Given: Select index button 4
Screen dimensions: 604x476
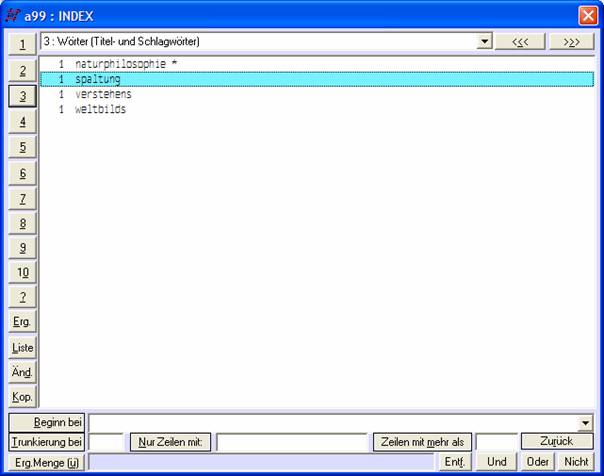Looking at the screenshot, I should coord(23,122).
